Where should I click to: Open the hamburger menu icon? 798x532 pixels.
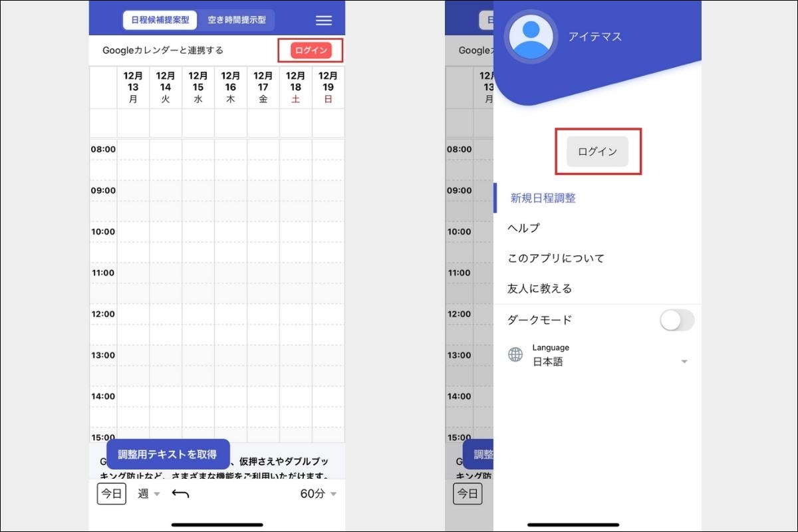coord(323,20)
